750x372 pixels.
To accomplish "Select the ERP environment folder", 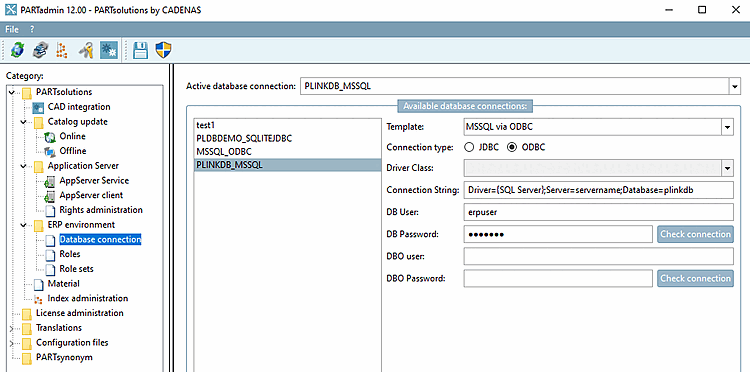I will 81,225.
